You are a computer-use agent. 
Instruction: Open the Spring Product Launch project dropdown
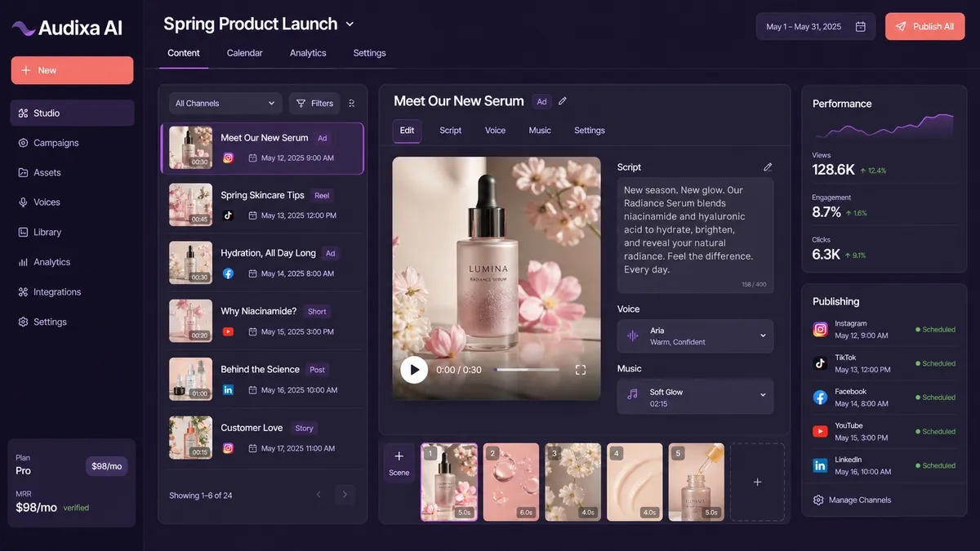[350, 24]
